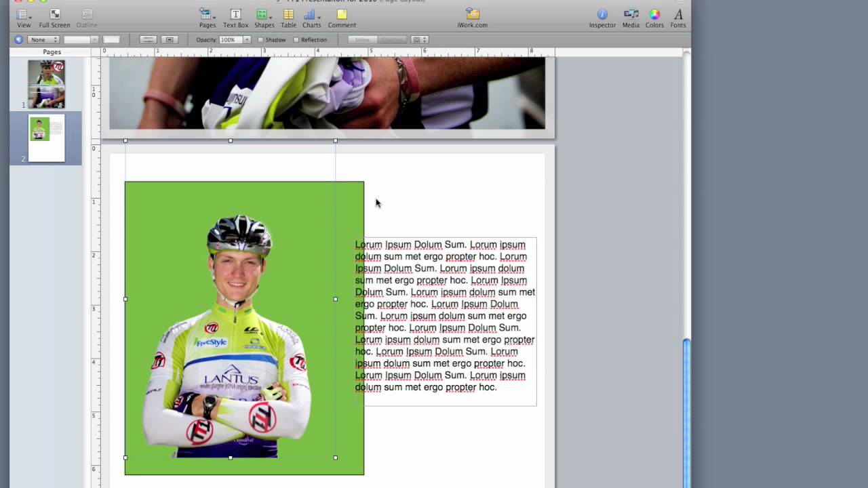The height and width of the screenshot is (488, 868).
Task: Enable the Reflection checkbox
Action: (x=296, y=40)
